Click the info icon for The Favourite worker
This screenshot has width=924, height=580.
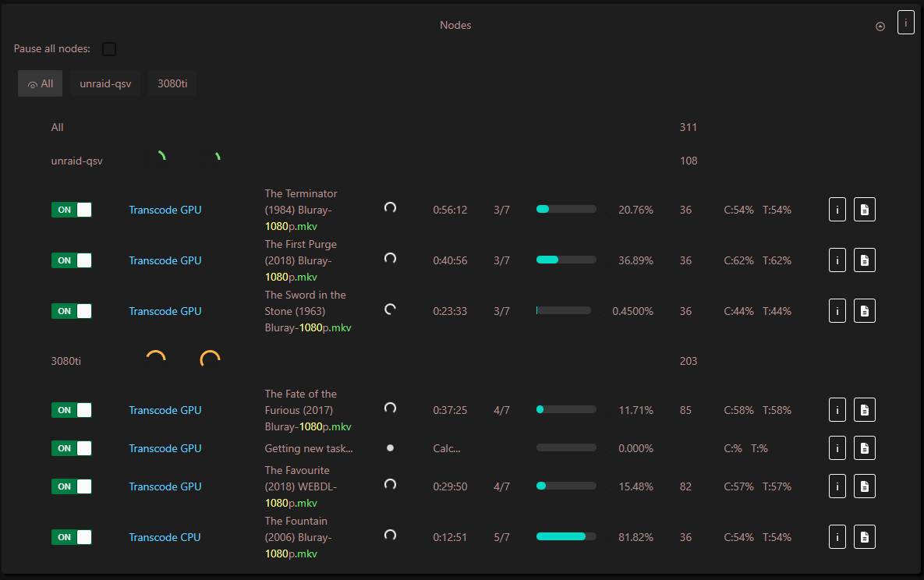coord(837,486)
